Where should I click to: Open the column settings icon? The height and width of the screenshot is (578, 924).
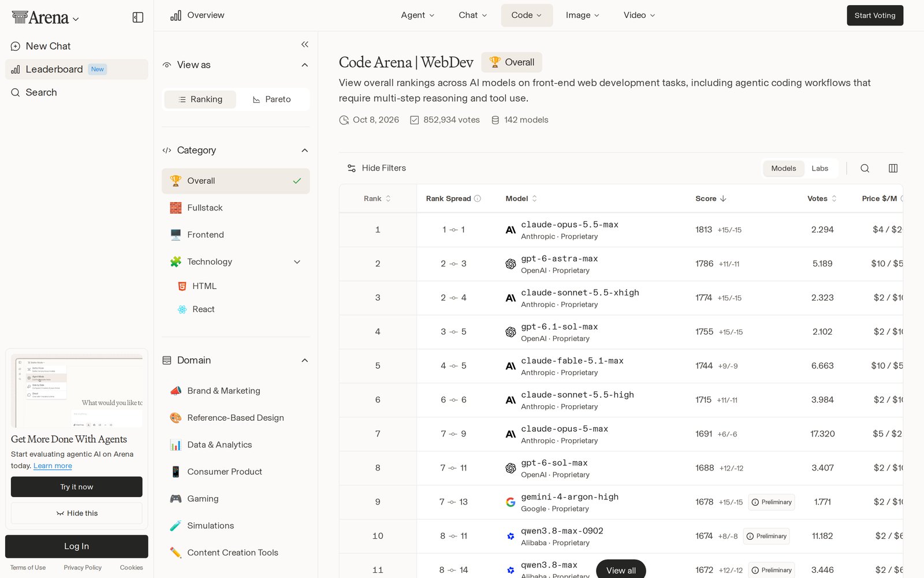(x=893, y=168)
